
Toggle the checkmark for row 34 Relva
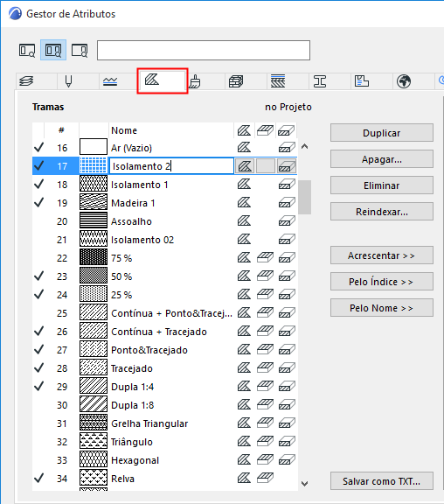click(38, 479)
